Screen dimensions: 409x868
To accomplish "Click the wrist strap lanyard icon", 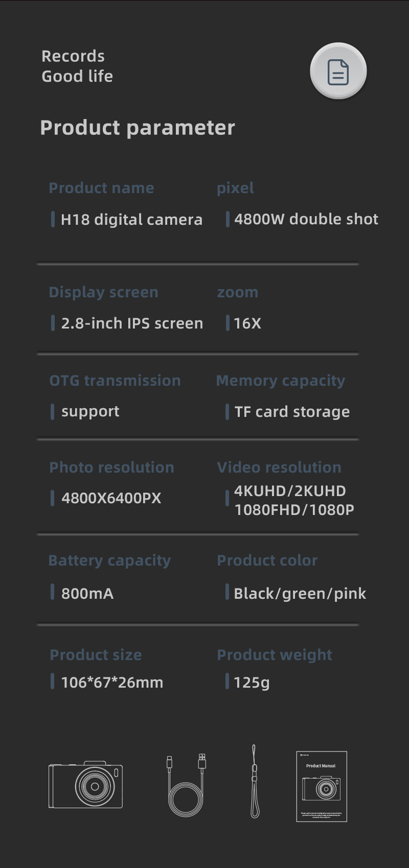I will click(x=255, y=782).
